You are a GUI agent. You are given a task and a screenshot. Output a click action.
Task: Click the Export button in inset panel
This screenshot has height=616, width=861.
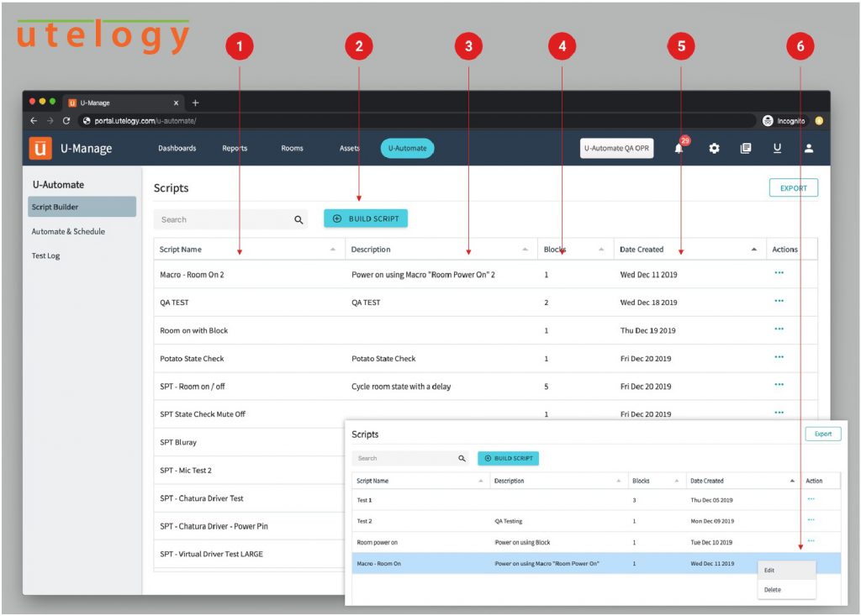823,434
